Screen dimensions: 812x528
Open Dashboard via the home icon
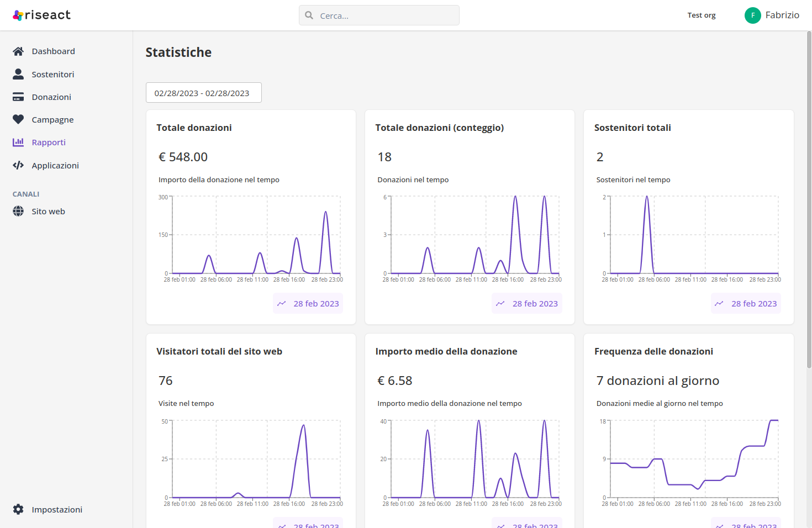[18, 51]
